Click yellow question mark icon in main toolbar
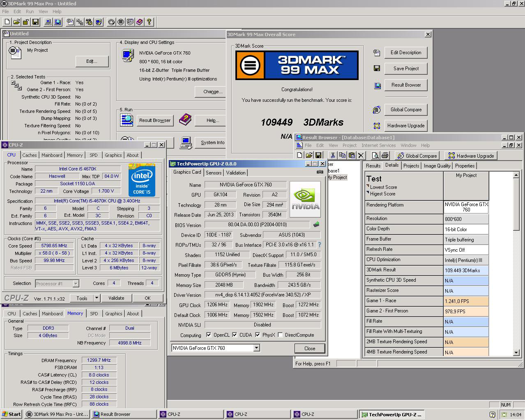525x420 pixels. [149, 22]
